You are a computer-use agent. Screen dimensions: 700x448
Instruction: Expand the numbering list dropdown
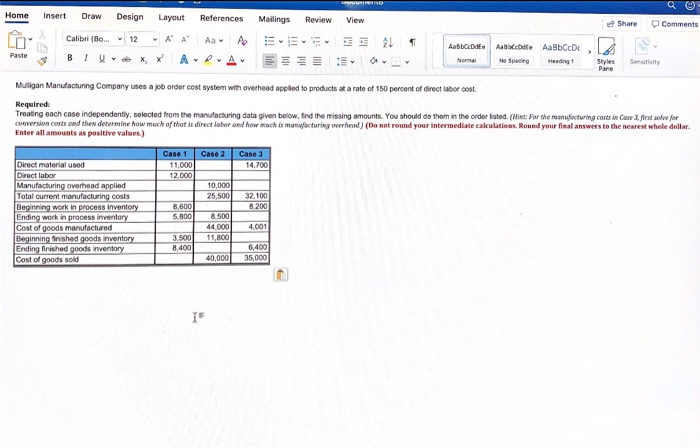point(304,42)
